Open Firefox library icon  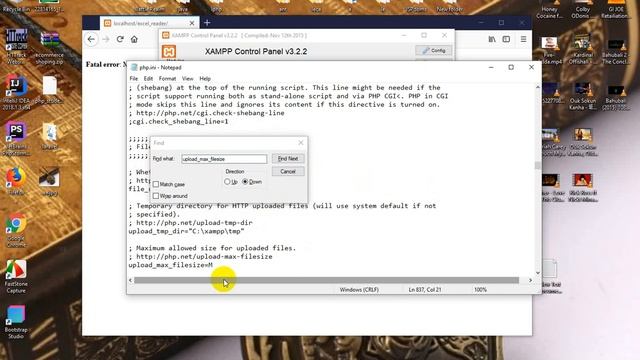click(x=492, y=39)
